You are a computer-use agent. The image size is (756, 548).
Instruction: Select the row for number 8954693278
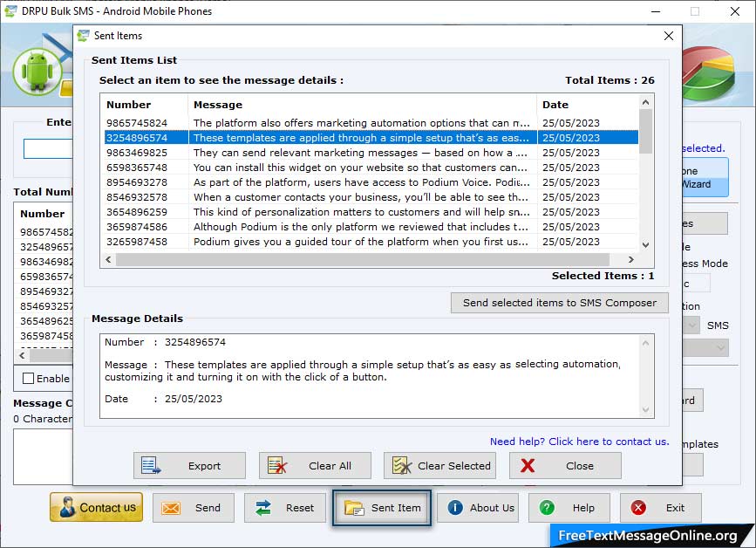371,182
